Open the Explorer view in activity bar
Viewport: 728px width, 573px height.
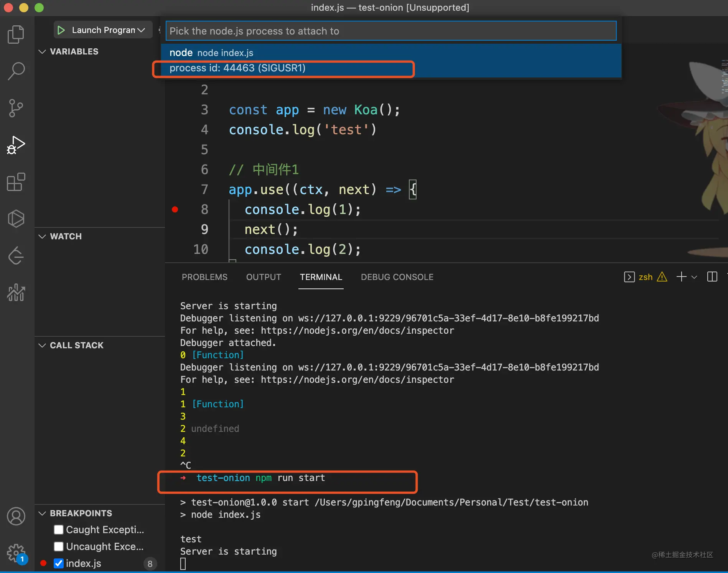click(x=16, y=35)
